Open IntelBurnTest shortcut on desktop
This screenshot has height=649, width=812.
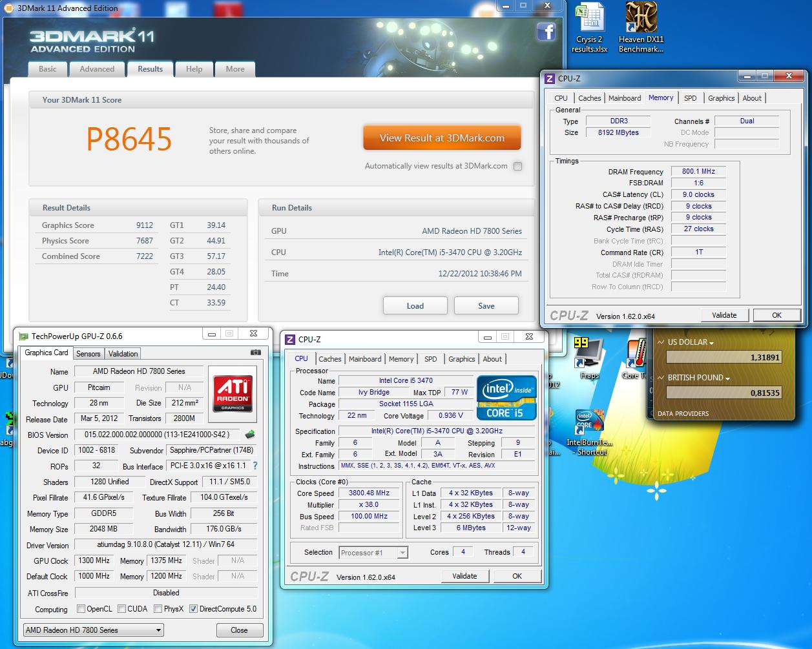(588, 433)
